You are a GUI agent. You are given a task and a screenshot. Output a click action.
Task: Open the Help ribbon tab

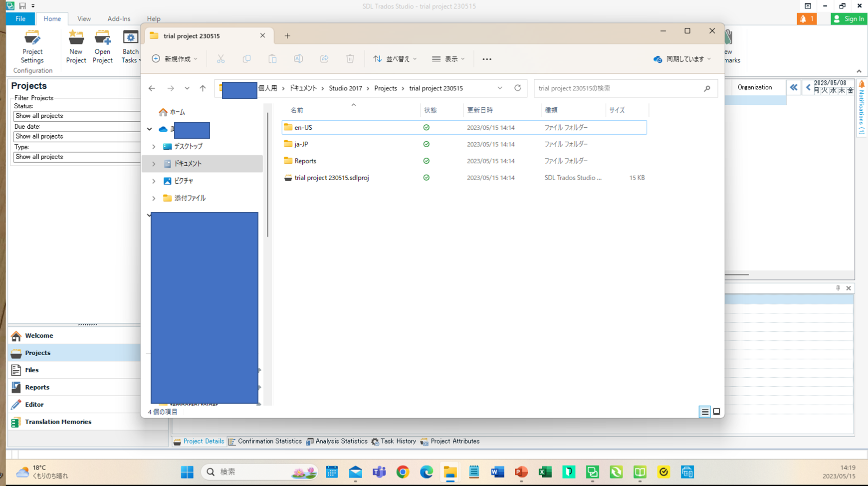pos(154,19)
